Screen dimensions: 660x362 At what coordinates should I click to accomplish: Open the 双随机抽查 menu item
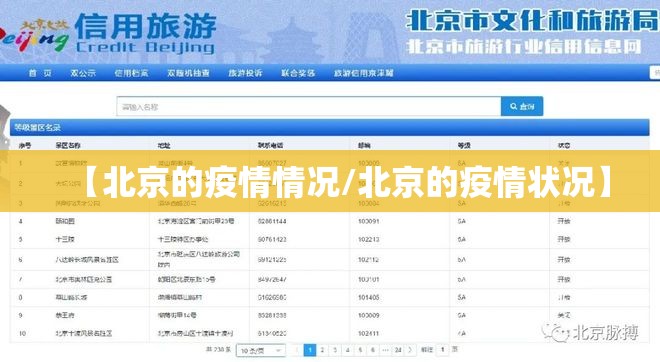click(188, 73)
